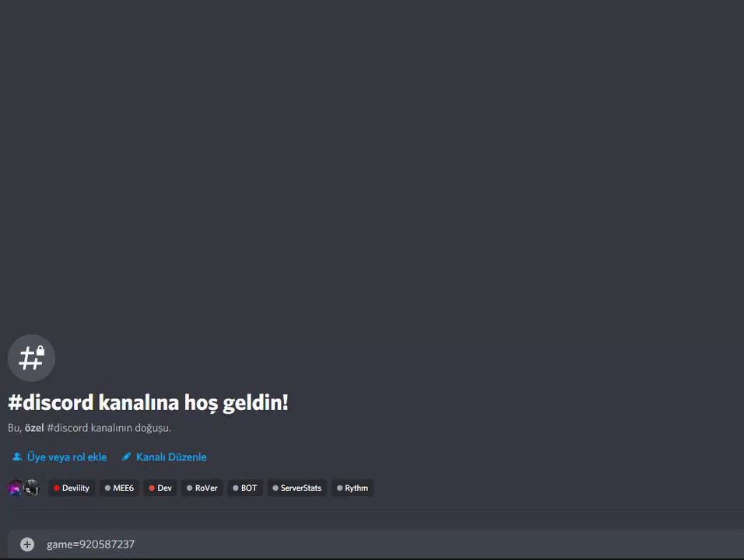Select the Dev role chip
The width and height of the screenshot is (744, 560).
point(160,488)
